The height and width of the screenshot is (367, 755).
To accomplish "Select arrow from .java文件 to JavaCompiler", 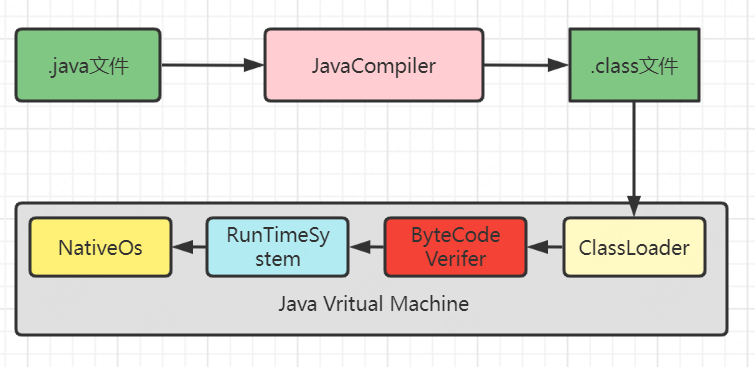I will [213, 65].
